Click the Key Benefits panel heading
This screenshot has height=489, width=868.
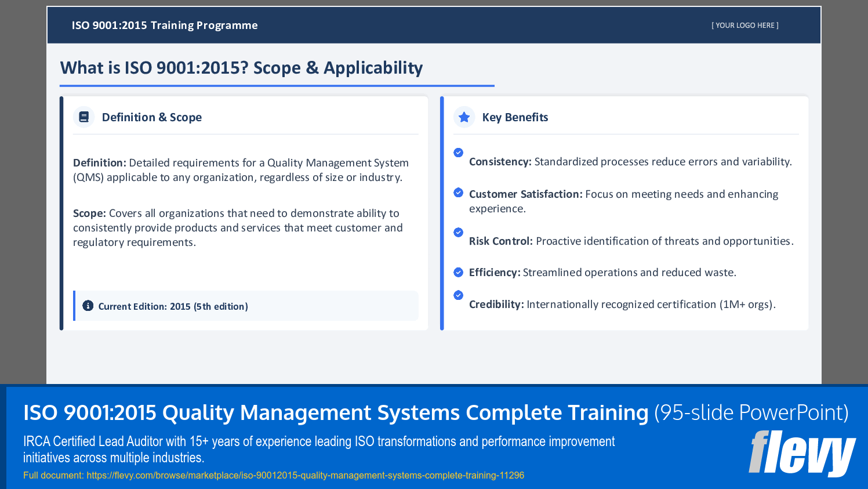(515, 117)
